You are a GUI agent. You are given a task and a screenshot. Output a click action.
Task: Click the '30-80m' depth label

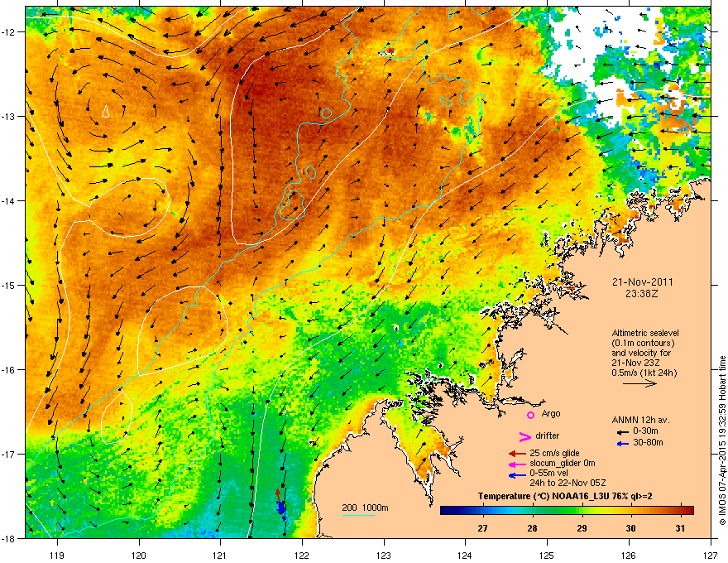click(x=648, y=442)
